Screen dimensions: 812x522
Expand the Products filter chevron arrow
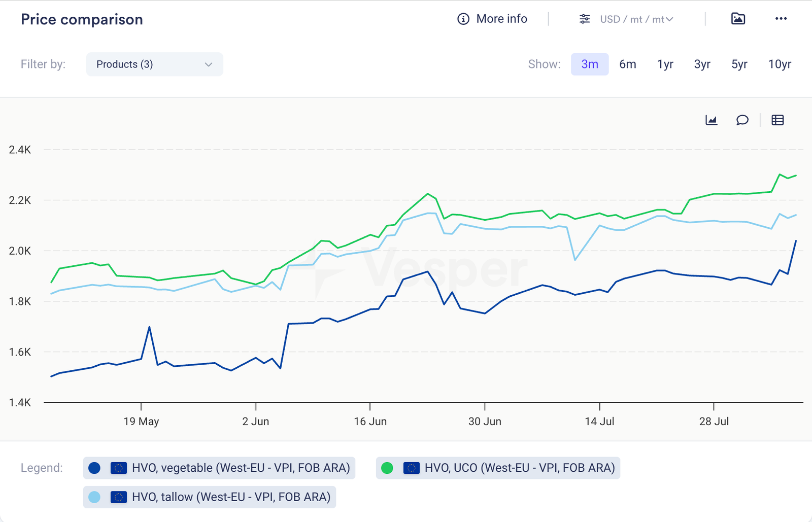click(208, 64)
